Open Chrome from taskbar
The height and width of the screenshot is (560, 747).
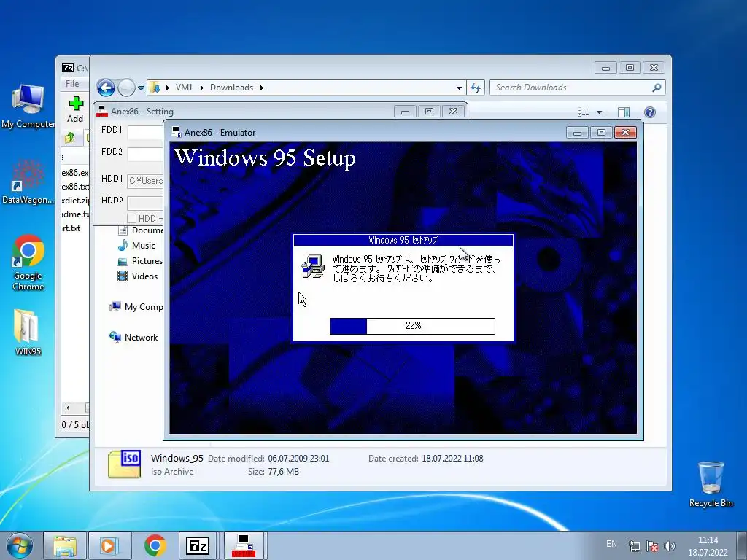155,545
